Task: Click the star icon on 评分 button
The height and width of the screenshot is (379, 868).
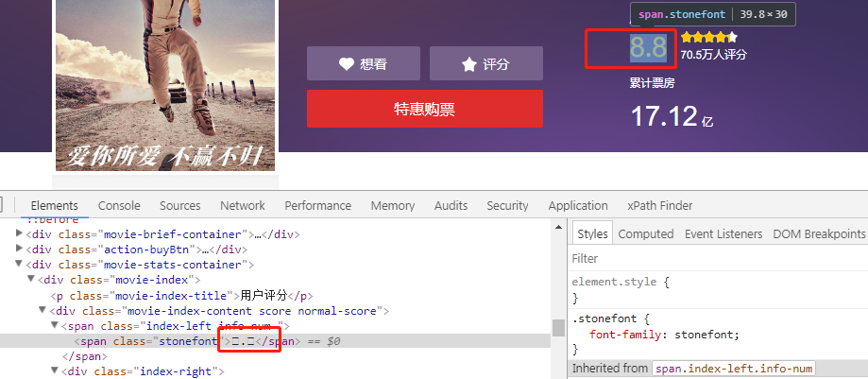Action: click(x=468, y=64)
